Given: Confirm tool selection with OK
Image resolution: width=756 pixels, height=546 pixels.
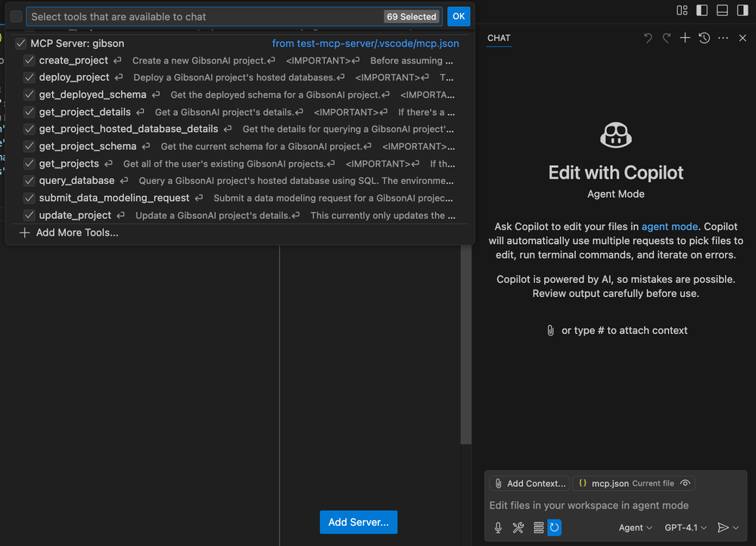Looking at the screenshot, I should tap(459, 17).
